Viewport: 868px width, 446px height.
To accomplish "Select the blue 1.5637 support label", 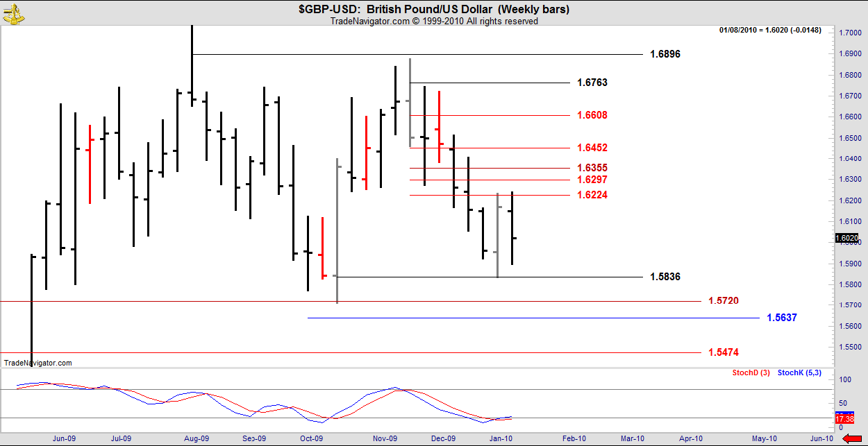I will (x=782, y=318).
